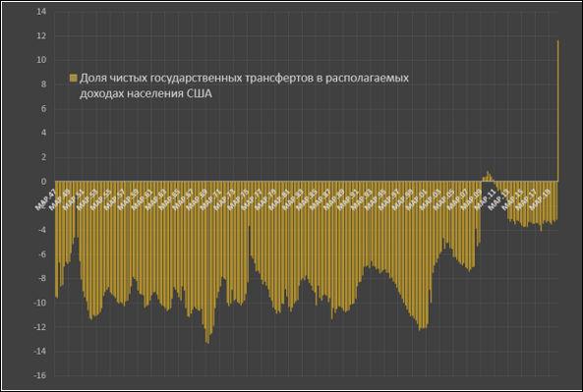Click the small positive bump above zero line

click(488, 177)
